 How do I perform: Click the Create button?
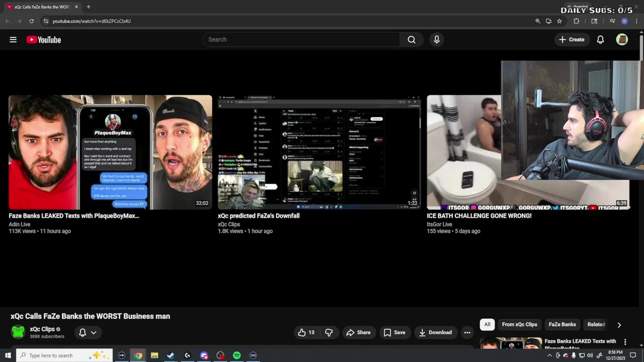tap(572, 40)
